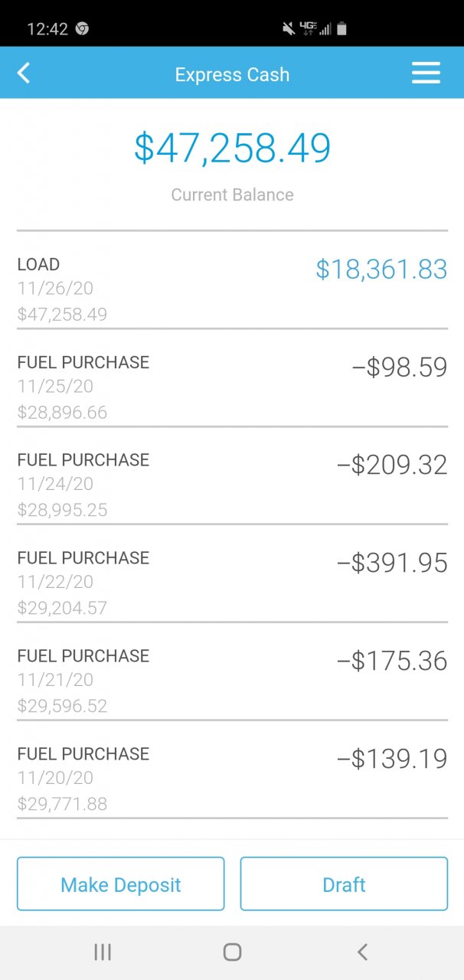
Task: Tap the Make Deposit button
Action: [x=121, y=884]
